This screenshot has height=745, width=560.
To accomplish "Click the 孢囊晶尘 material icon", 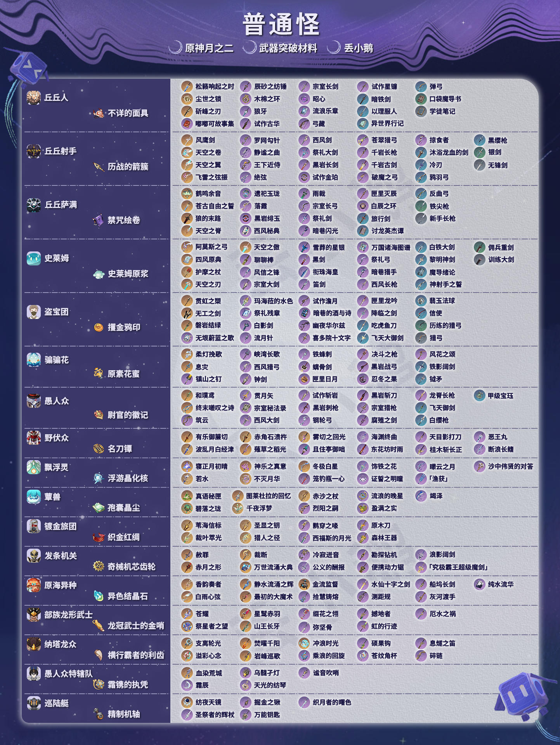I will 99,508.
